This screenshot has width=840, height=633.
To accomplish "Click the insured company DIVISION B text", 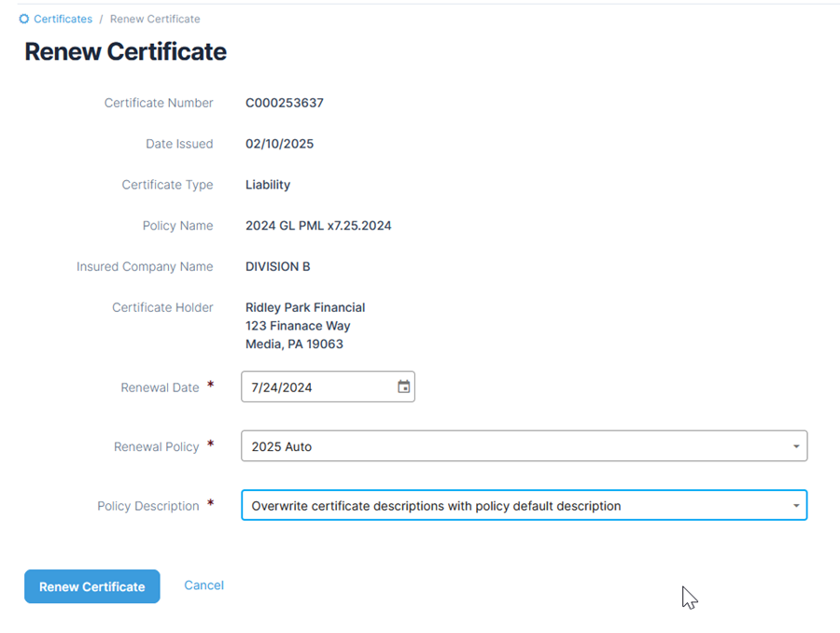I will (x=277, y=266).
